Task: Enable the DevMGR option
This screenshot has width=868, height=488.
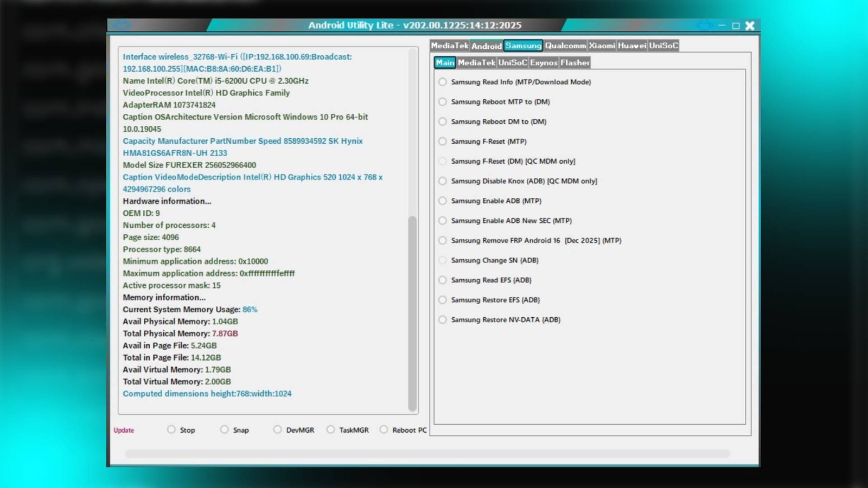Action: (x=277, y=429)
